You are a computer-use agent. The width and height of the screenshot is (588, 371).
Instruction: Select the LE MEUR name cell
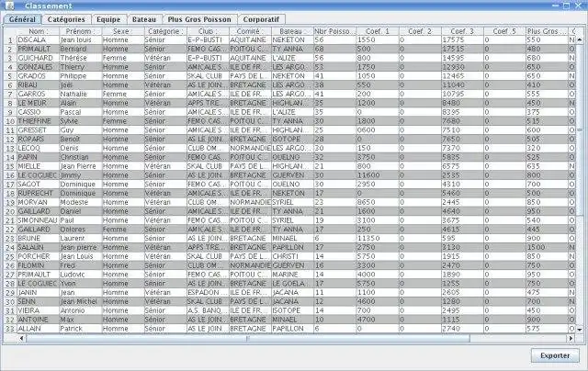38,103
